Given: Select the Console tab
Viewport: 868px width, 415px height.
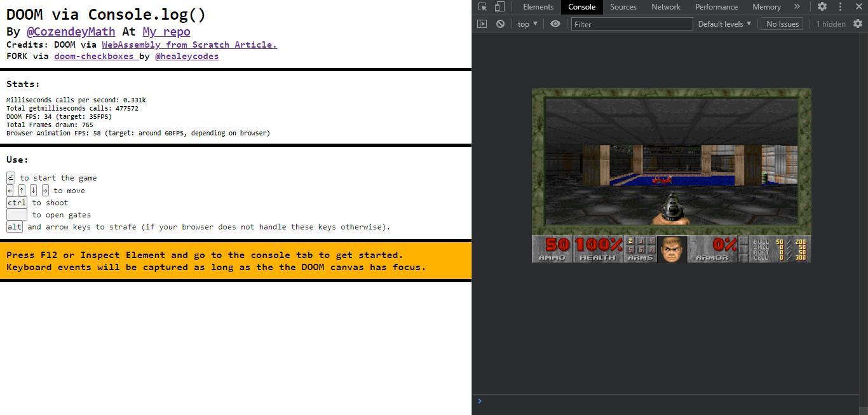Looking at the screenshot, I should 582,7.
